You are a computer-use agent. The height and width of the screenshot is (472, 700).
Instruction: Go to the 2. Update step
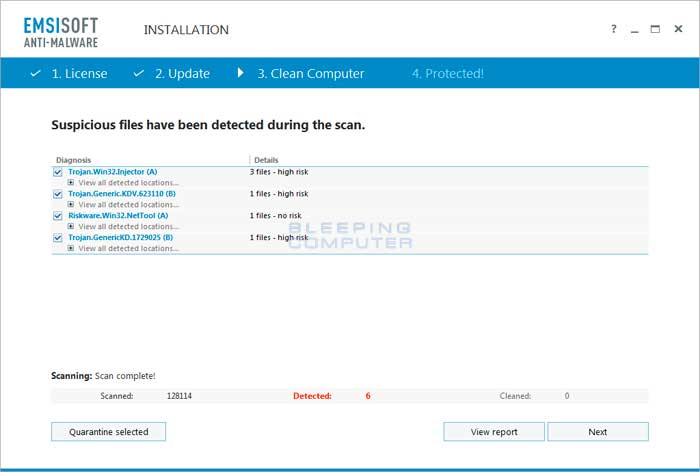point(182,73)
